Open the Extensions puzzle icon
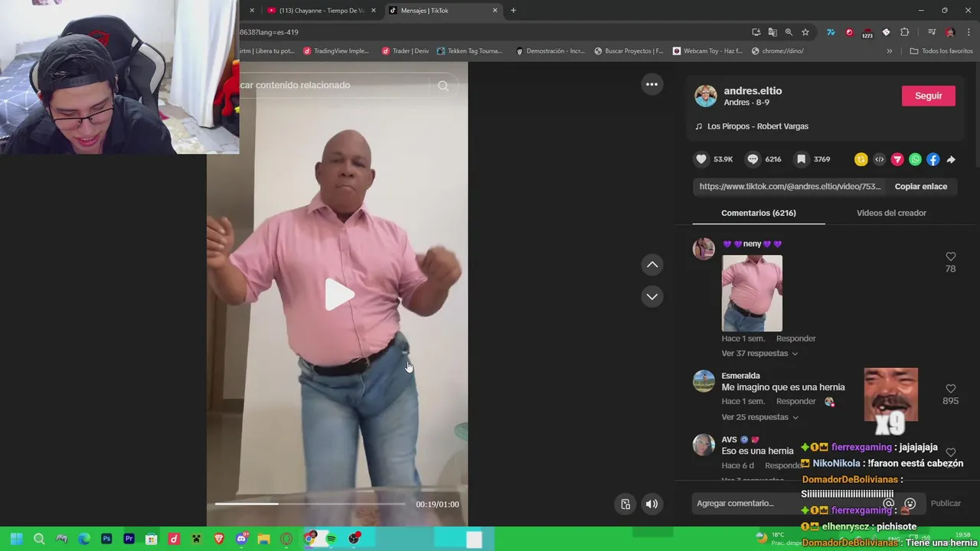This screenshot has width=980, height=551. click(x=904, y=32)
